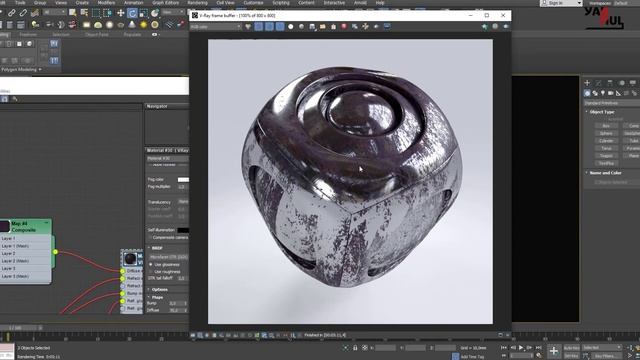Save the rendered image in frame buffer
Viewport: 640px width, 360px height.
click(312, 27)
